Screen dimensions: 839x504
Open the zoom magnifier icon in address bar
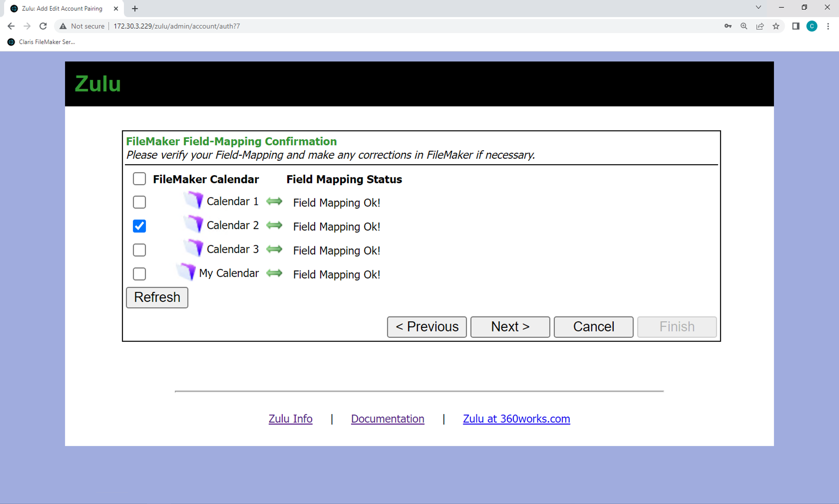744,26
